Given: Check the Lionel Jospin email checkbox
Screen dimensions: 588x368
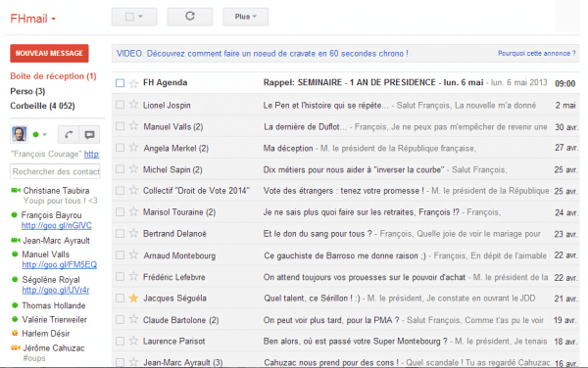Looking at the screenshot, I should click(x=120, y=105).
